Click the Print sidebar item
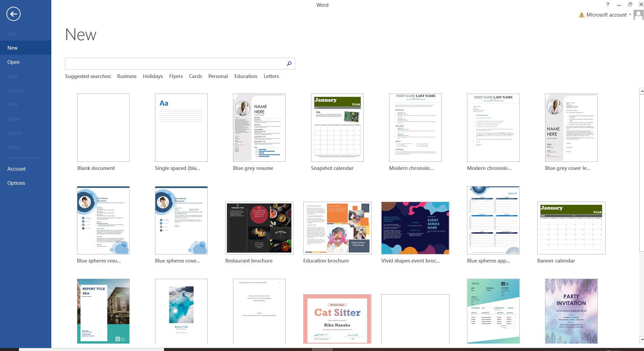This screenshot has width=644, height=351. [x=26, y=104]
